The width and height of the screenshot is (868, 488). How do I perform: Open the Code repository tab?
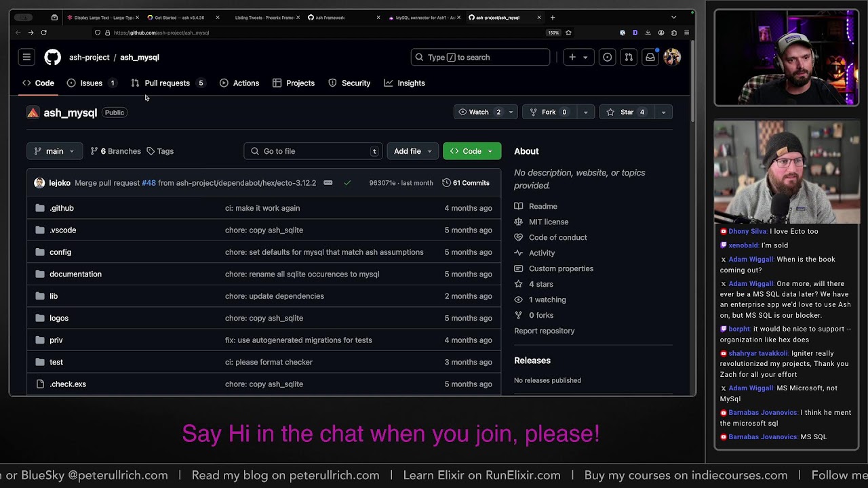tap(38, 83)
